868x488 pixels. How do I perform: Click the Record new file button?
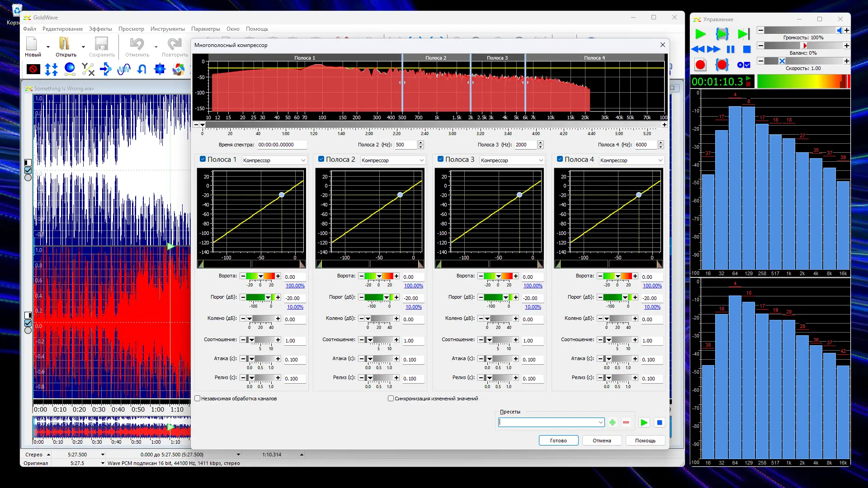click(700, 65)
